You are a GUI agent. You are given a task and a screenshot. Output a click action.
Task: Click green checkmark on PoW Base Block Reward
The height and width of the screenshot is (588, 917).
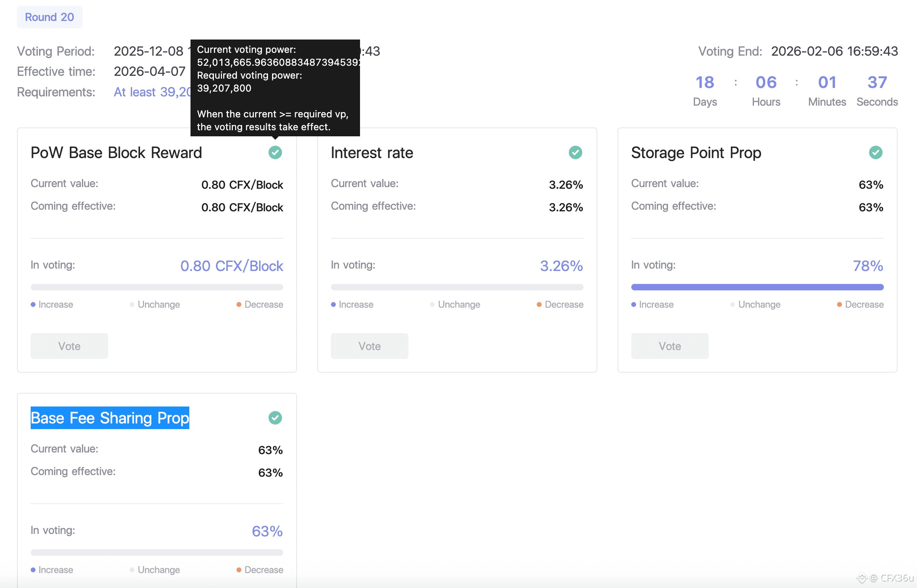(275, 152)
